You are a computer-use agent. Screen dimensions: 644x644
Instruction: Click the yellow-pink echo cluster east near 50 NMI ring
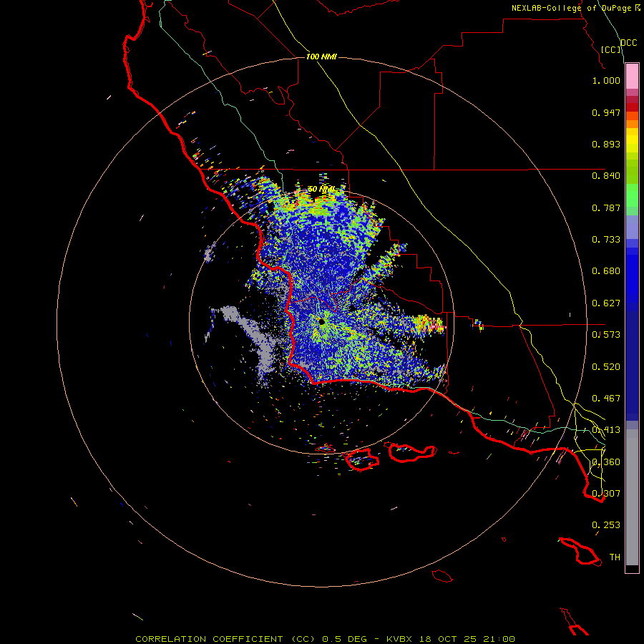[428, 323]
